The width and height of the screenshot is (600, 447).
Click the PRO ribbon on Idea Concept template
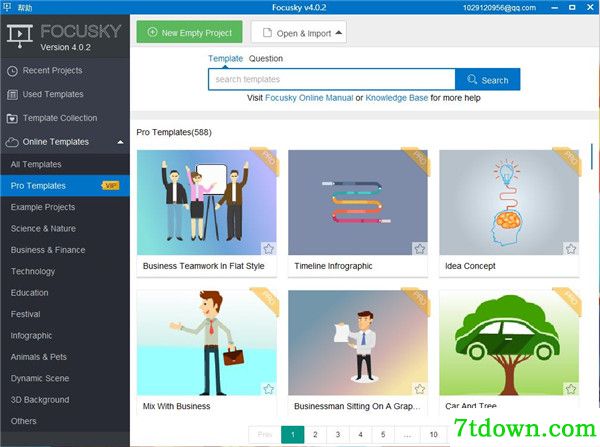coord(568,161)
